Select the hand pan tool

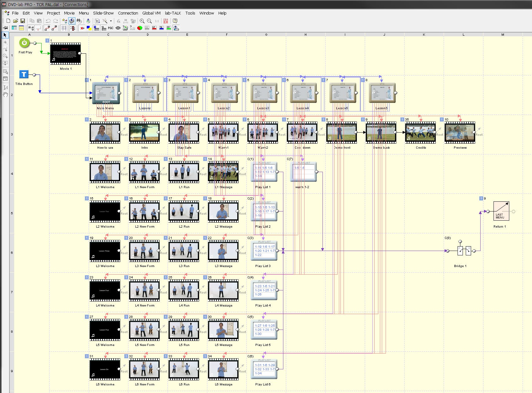pos(5,94)
